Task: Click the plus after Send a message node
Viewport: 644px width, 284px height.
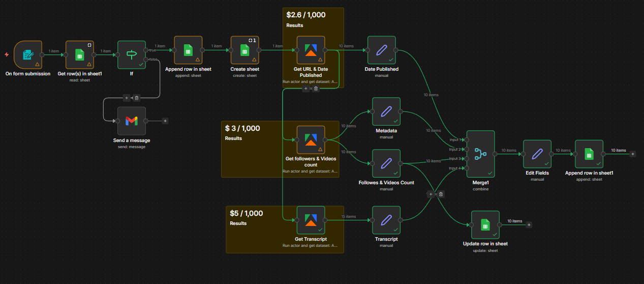Action: coord(165,121)
